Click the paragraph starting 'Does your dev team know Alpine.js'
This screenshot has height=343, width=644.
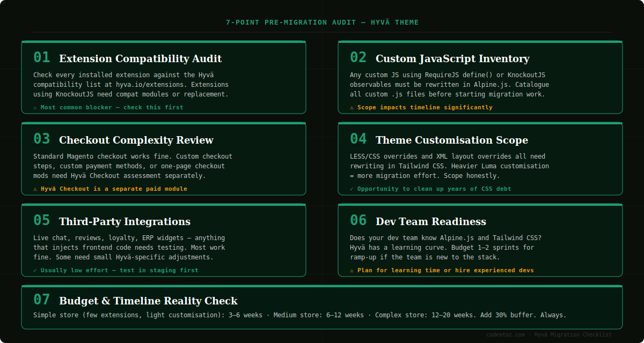point(446,248)
